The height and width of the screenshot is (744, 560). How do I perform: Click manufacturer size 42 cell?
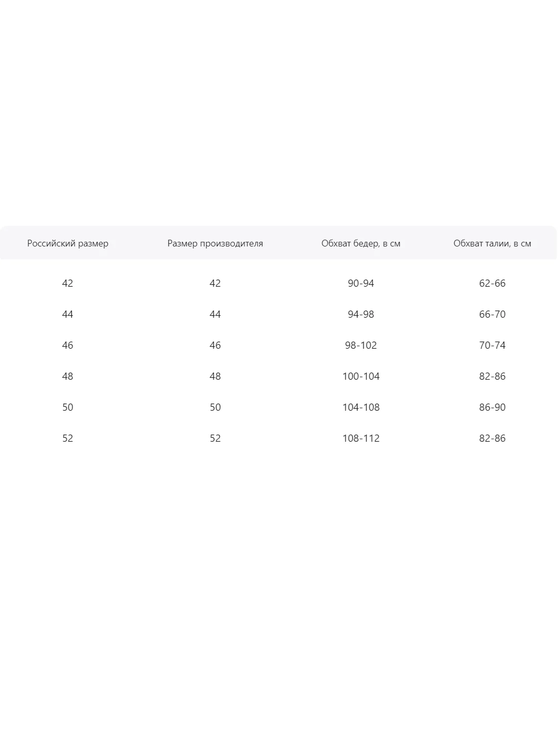pos(215,283)
